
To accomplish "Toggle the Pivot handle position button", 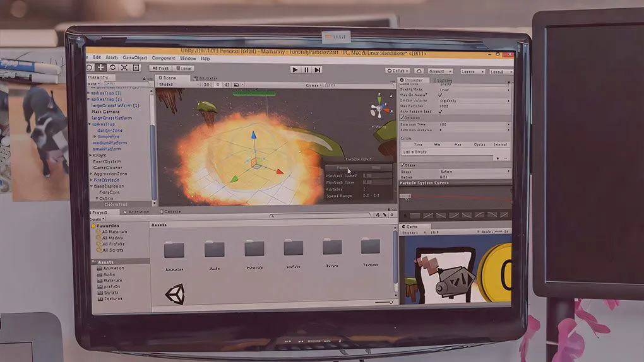I will tap(161, 69).
